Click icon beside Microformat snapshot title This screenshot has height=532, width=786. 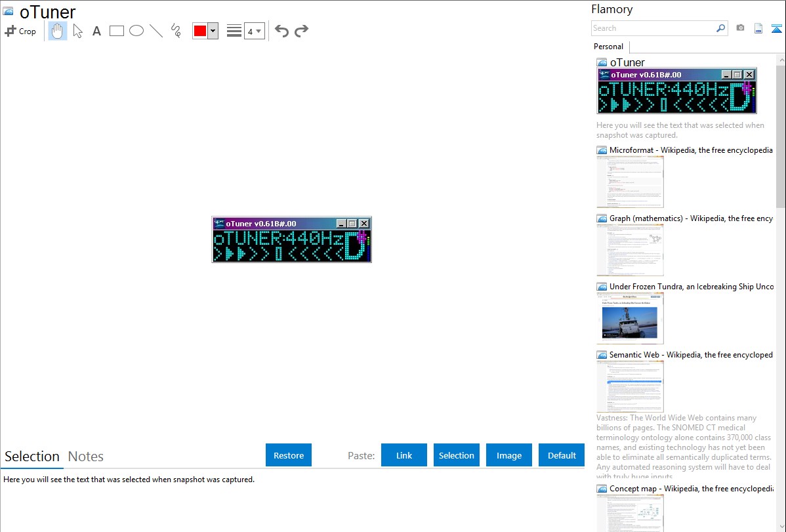coord(602,150)
